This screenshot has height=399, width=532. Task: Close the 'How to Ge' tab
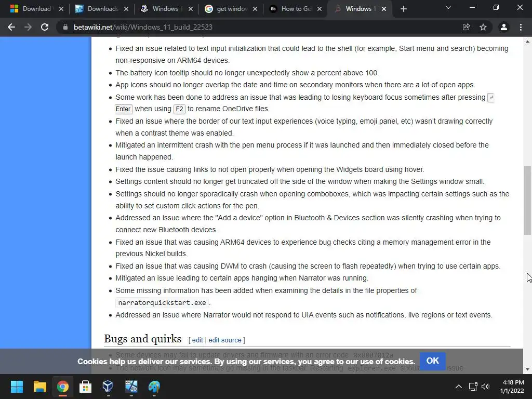coord(320,9)
